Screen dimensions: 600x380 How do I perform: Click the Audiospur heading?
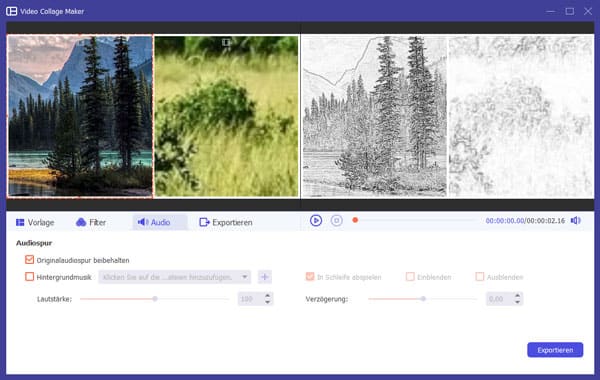pyautogui.click(x=34, y=243)
